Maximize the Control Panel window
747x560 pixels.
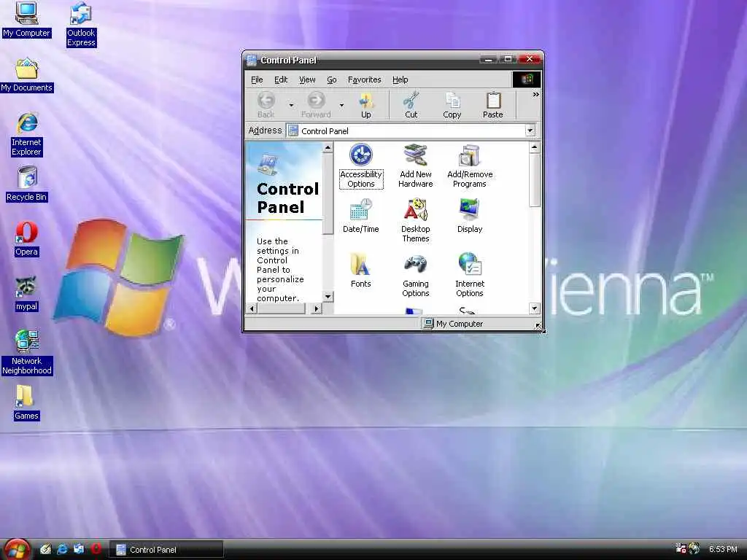(x=508, y=59)
